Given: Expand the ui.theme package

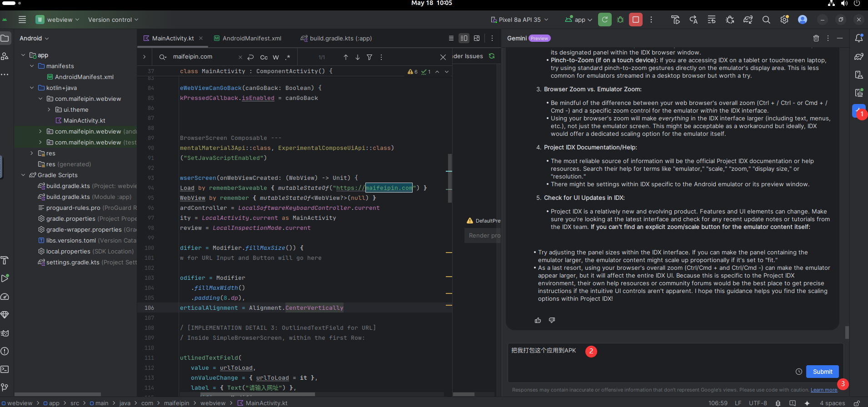Looking at the screenshot, I should click(49, 109).
